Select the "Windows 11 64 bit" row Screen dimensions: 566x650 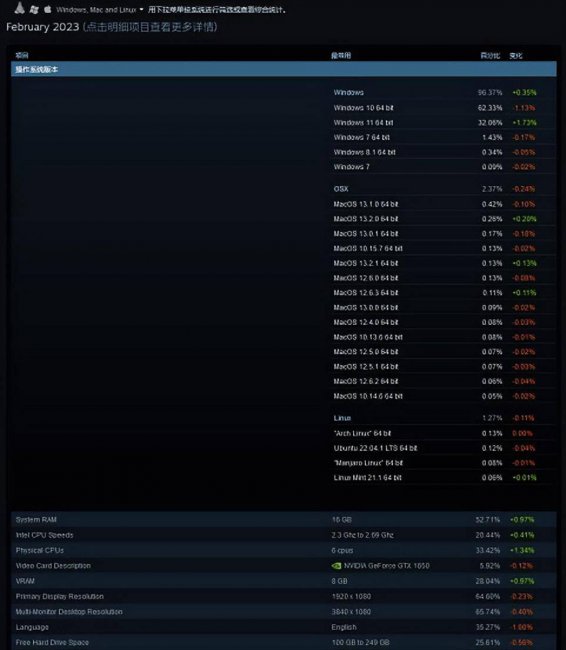(x=444, y=123)
